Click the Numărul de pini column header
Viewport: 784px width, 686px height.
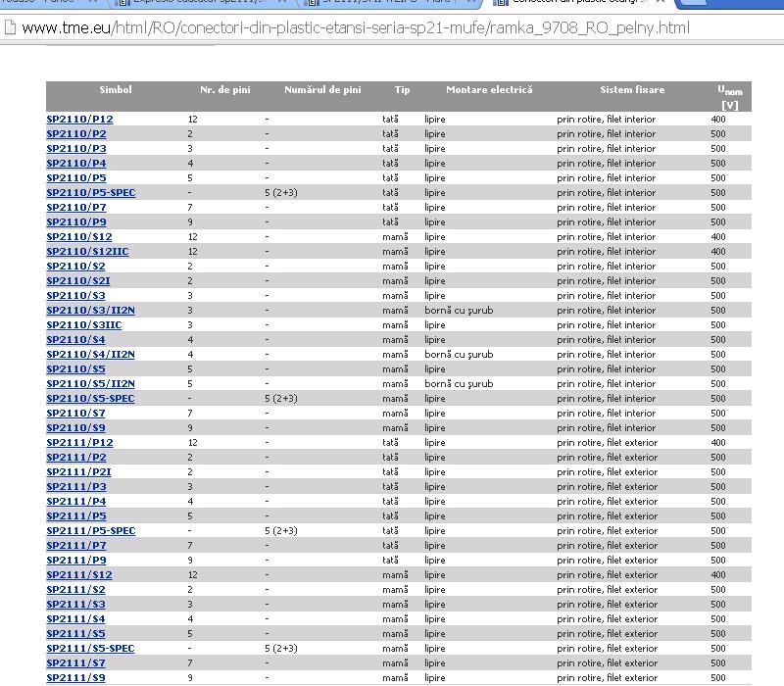point(322,90)
